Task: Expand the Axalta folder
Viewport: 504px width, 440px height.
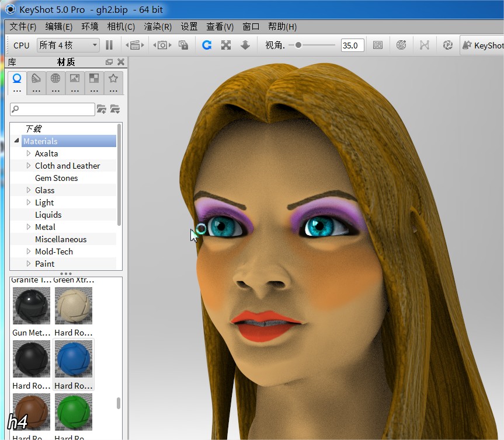Action: click(29, 153)
